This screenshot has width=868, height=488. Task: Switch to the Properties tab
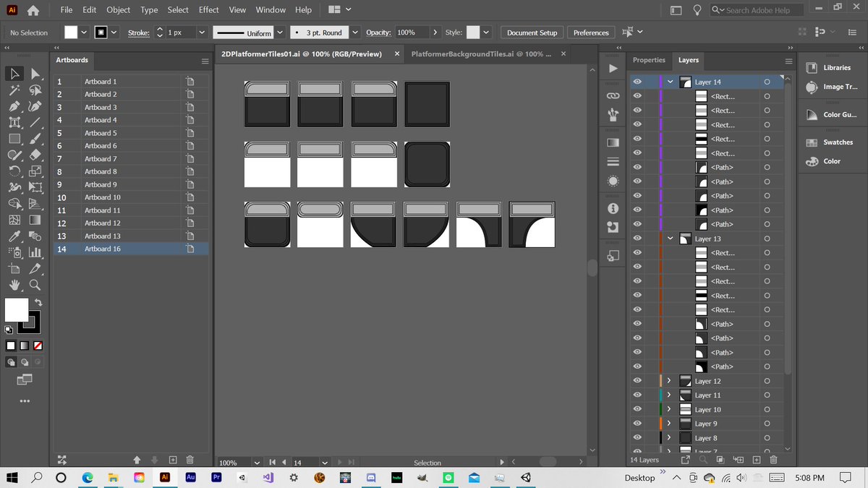(649, 60)
